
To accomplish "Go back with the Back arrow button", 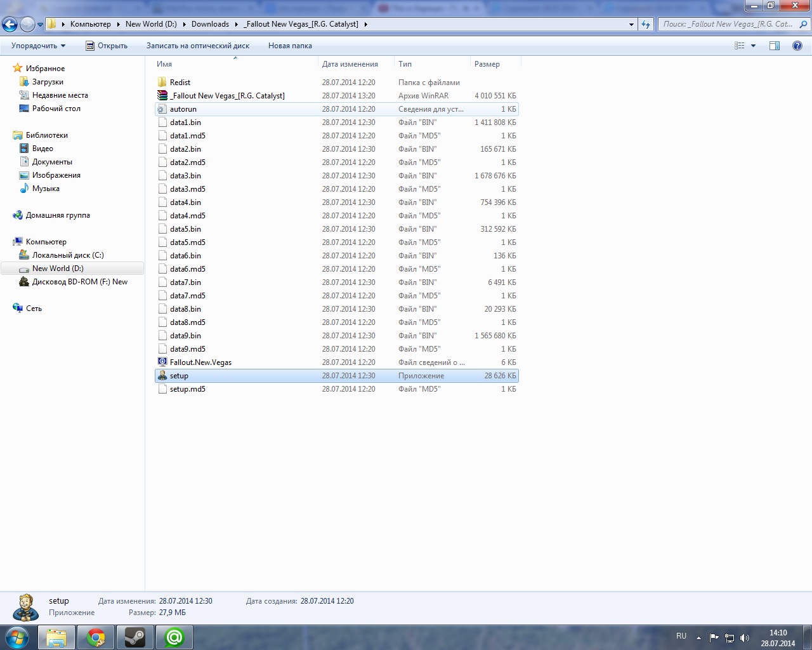I will coord(10,24).
